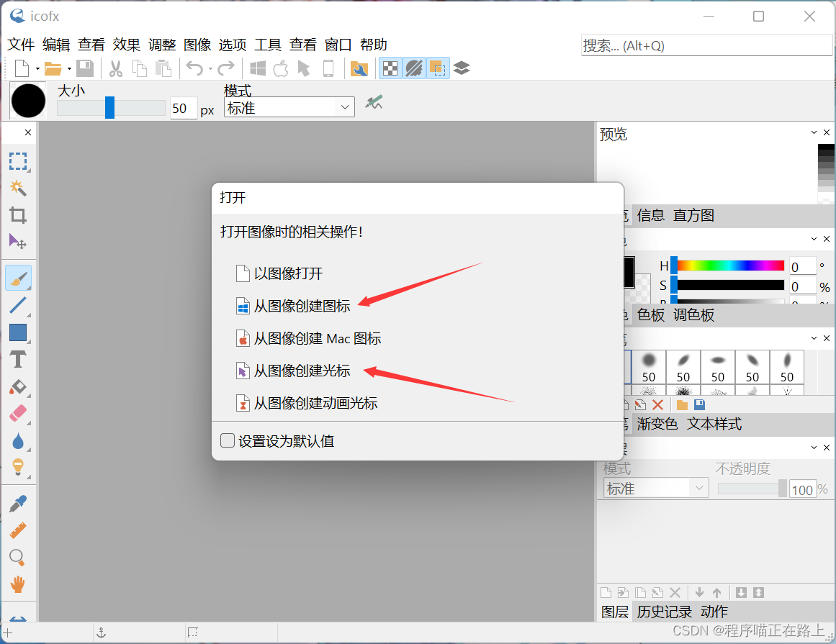Image resolution: width=836 pixels, height=644 pixels.
Task: Toggle the layers view button on the toolbar
Action: tap(461, 68)
